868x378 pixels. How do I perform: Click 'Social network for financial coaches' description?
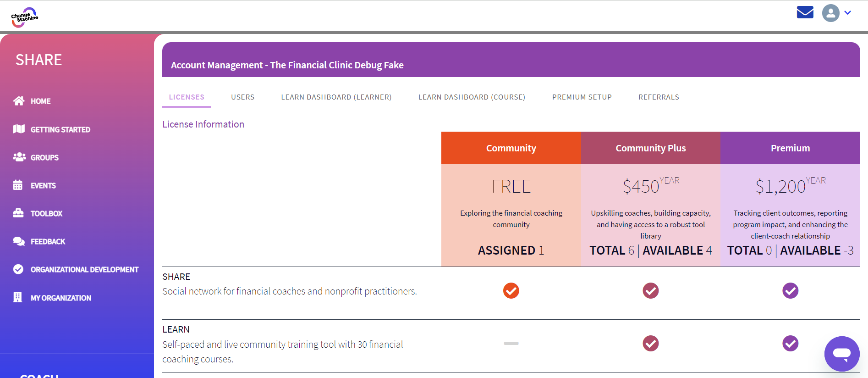tap(290, 291)
